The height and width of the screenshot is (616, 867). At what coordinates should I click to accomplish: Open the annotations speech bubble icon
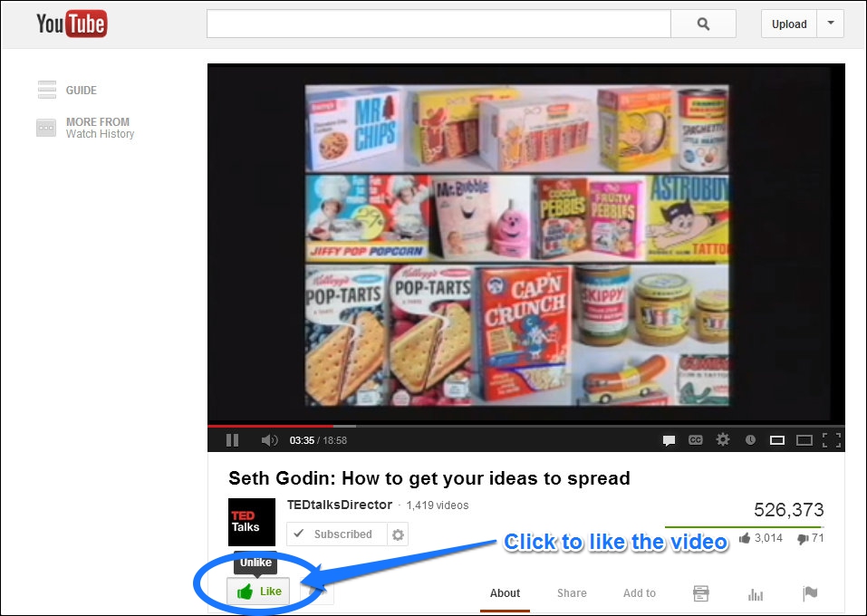(669, 440)
